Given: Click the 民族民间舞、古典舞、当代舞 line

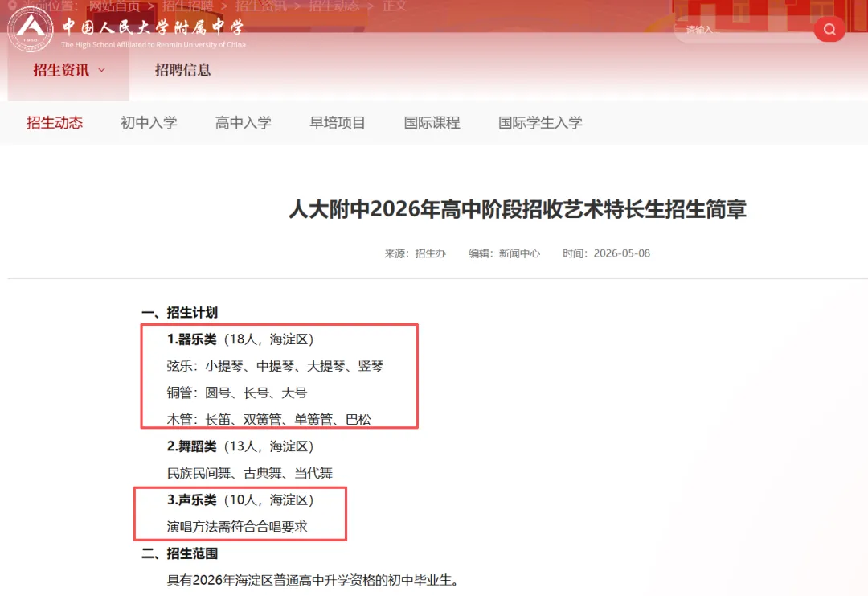Looking at the screenshot, I should pyautogui.click(x=250, y=473).
